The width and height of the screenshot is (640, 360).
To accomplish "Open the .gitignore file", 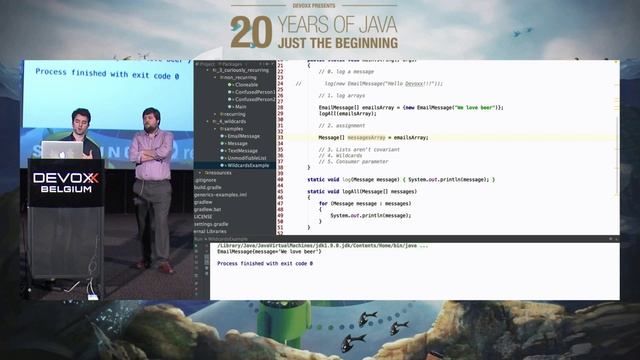I will click(x=205, y=180).
